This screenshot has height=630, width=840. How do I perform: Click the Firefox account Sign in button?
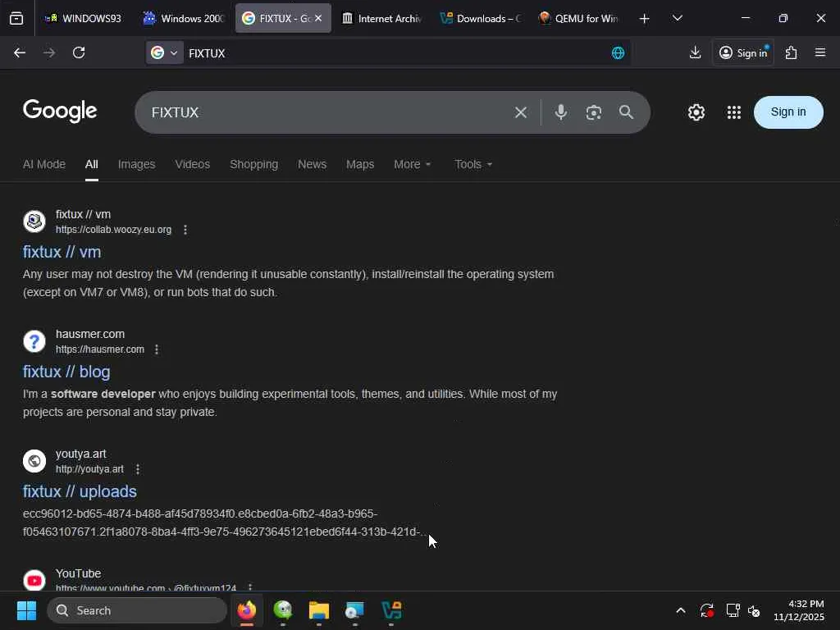(743, 52)
